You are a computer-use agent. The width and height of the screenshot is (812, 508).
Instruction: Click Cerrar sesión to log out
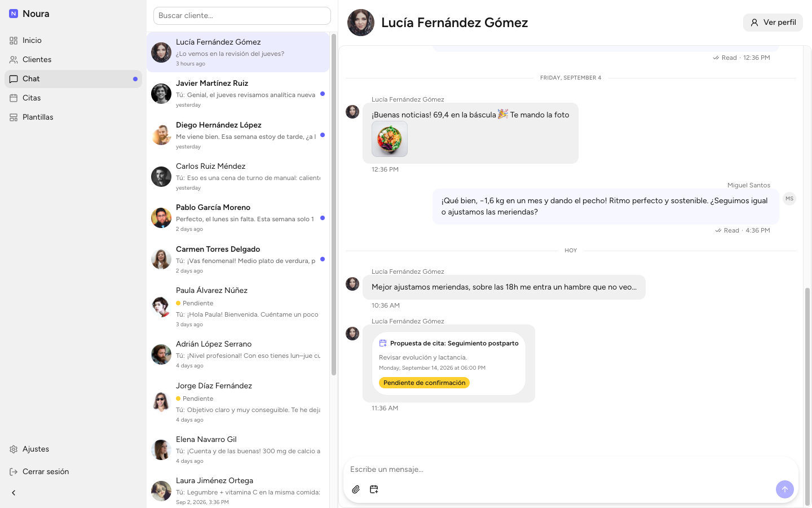pos(73,472)
